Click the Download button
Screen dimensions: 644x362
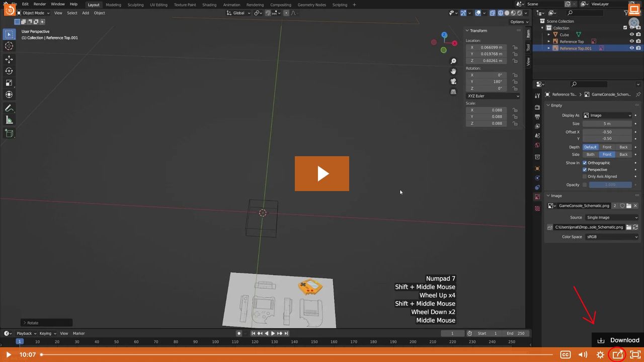pyautogui.click(x=618, y=340)
